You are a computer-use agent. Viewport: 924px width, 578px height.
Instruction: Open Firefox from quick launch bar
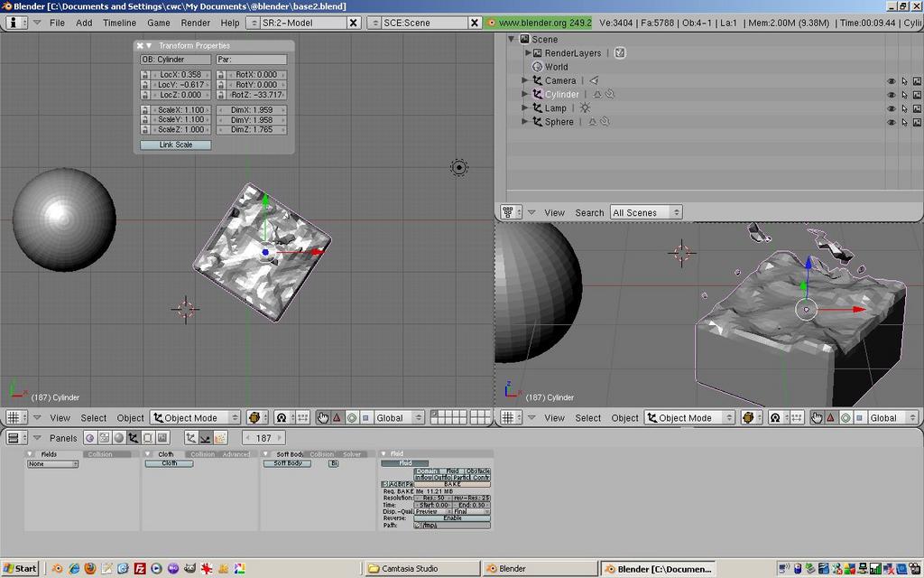pyautogui.click(x=89, y=569)
